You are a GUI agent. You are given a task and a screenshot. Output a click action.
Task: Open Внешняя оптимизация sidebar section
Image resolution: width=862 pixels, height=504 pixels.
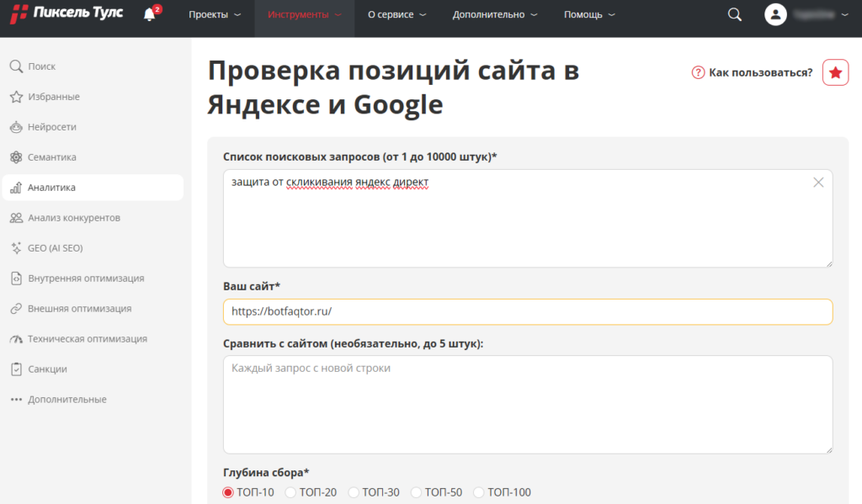tap(80, 308)
